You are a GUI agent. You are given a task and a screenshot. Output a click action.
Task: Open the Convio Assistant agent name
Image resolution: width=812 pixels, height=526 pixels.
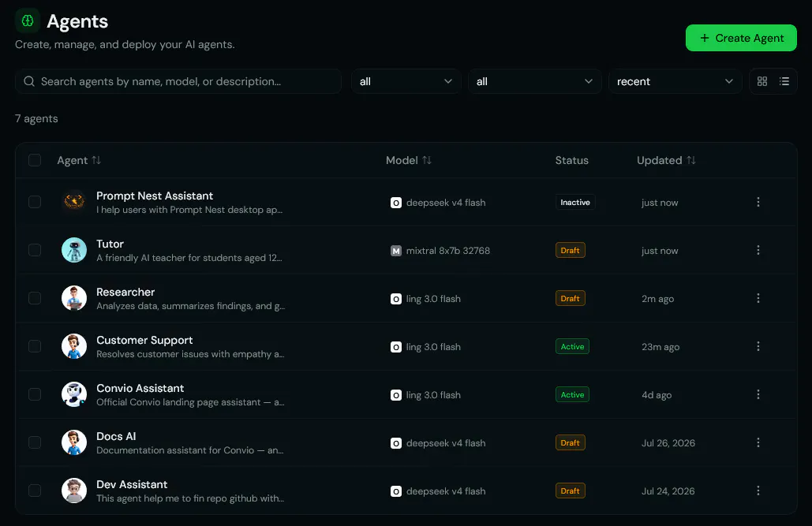(140, 388)
